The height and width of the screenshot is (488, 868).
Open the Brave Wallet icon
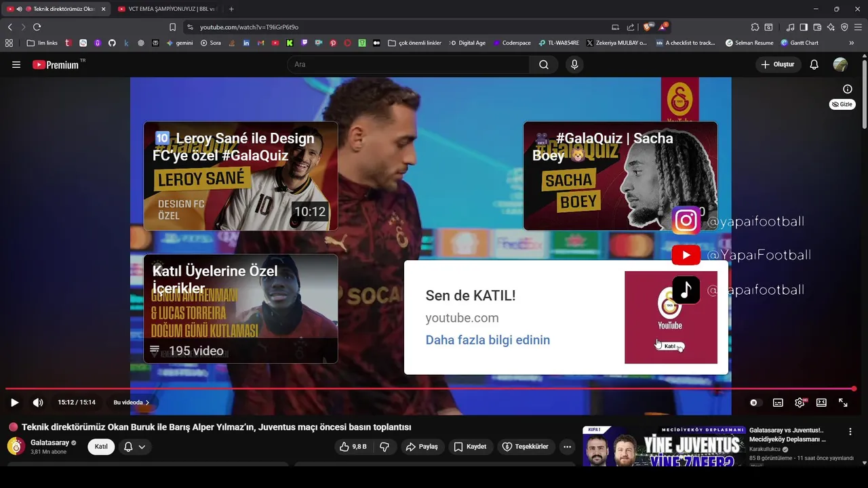[x=817, y=27]
